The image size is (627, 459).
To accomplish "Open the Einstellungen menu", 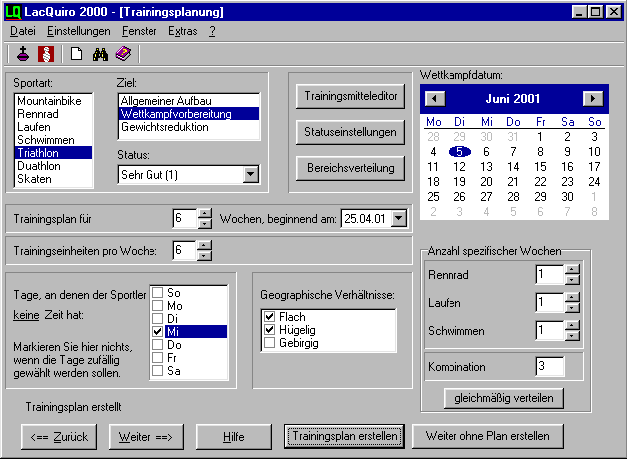I will [78, 31].
